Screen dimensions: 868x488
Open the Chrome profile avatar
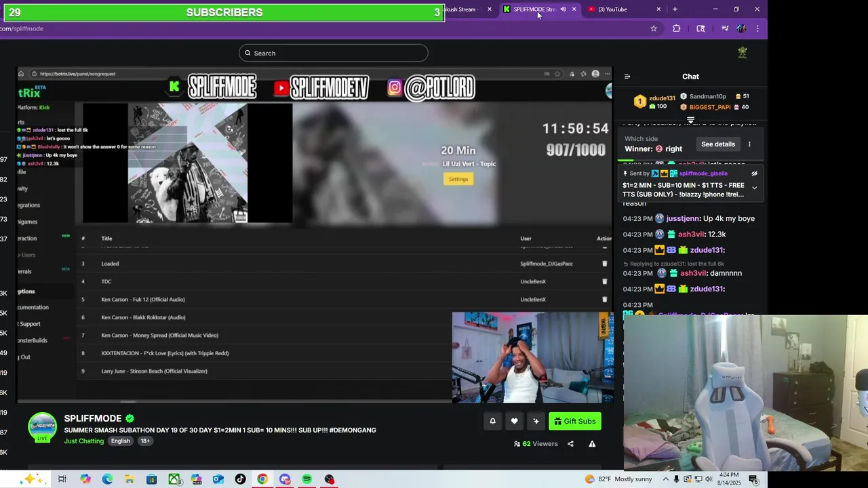click(741, 28)
